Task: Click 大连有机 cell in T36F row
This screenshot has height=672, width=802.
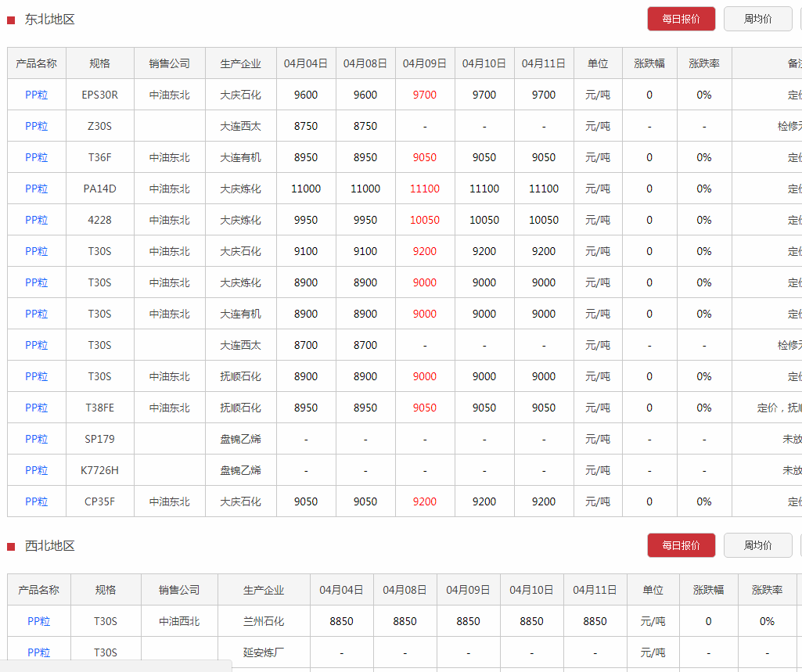Action: [241, 157]
